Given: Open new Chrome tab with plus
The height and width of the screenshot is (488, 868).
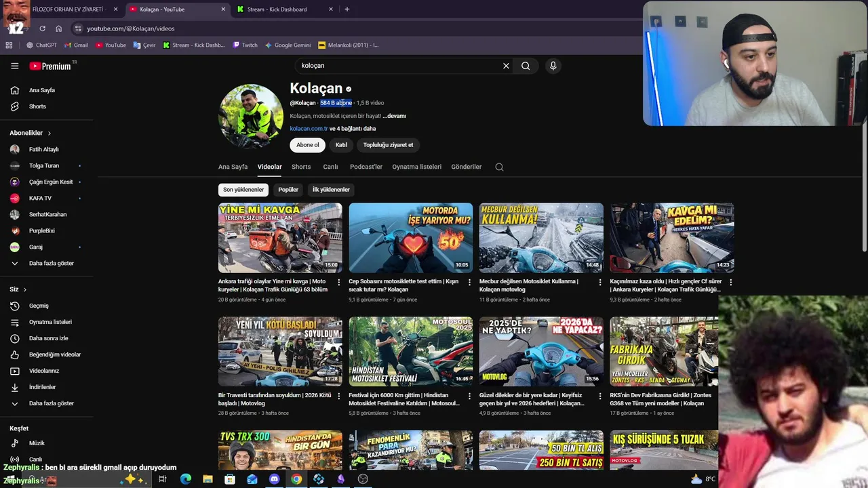Looking at the screenshot, I should tap(347, 9).
